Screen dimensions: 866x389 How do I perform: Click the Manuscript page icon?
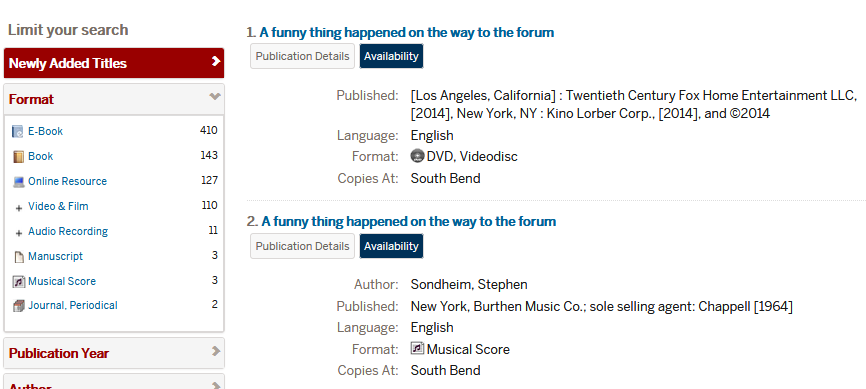[x=19, y=257]
